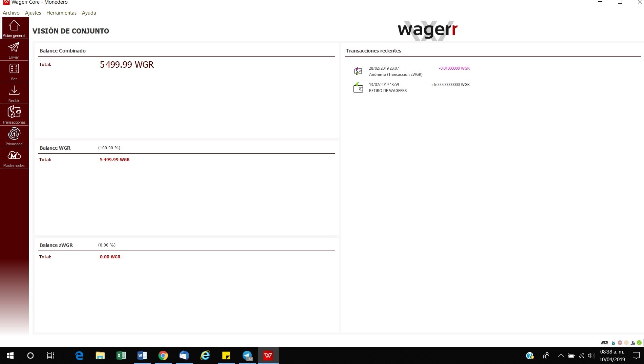Open the Ajustes menu
This screenshot has width=644, height=364.
33,13
